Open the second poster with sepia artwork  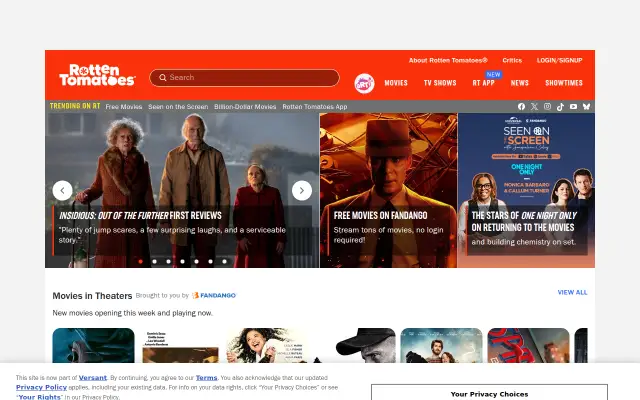tap(180, 345)
